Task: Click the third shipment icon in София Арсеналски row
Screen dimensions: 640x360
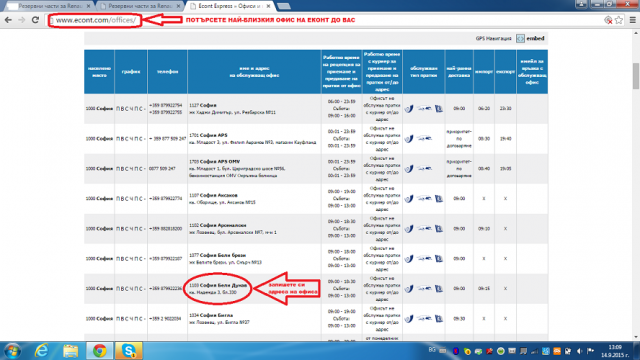Action: click(439, 229)
